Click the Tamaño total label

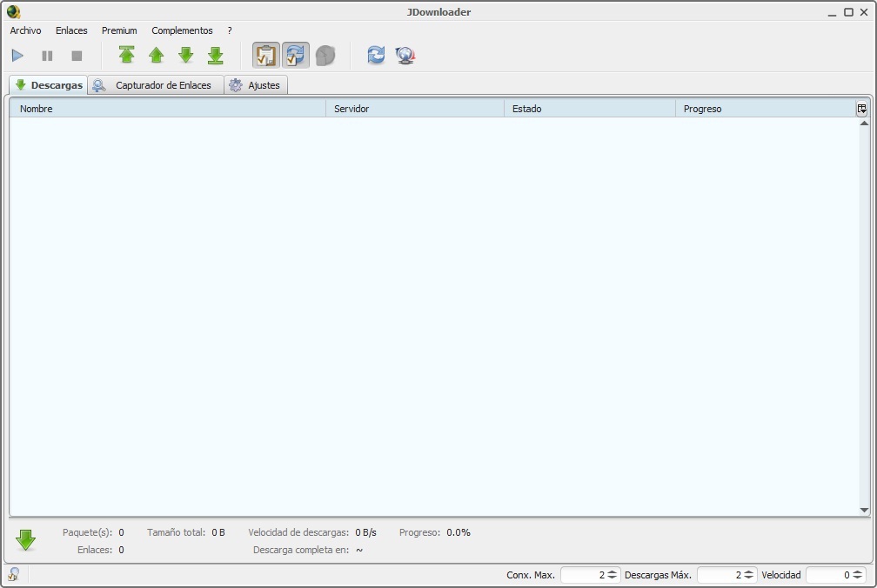[x=176, y=532]
